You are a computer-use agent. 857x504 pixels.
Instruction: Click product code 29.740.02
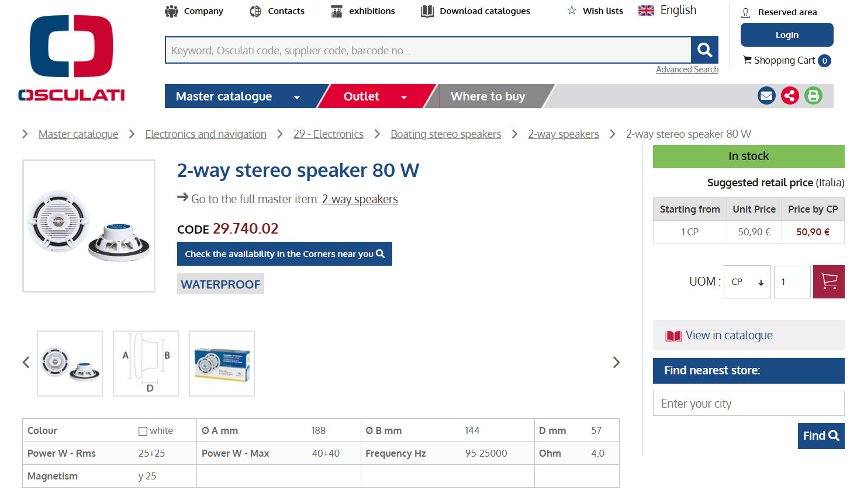246,228
